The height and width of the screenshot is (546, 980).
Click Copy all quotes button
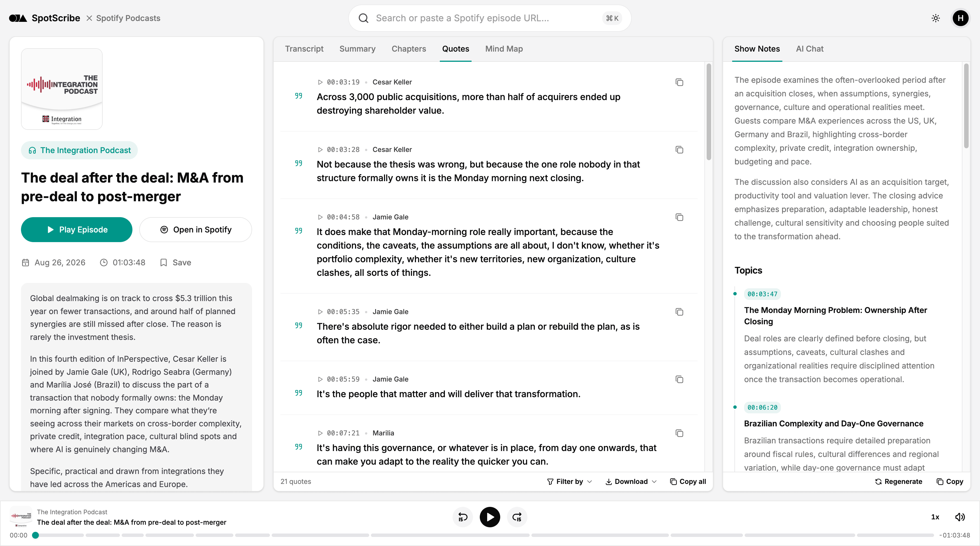(x=688, y=481)
